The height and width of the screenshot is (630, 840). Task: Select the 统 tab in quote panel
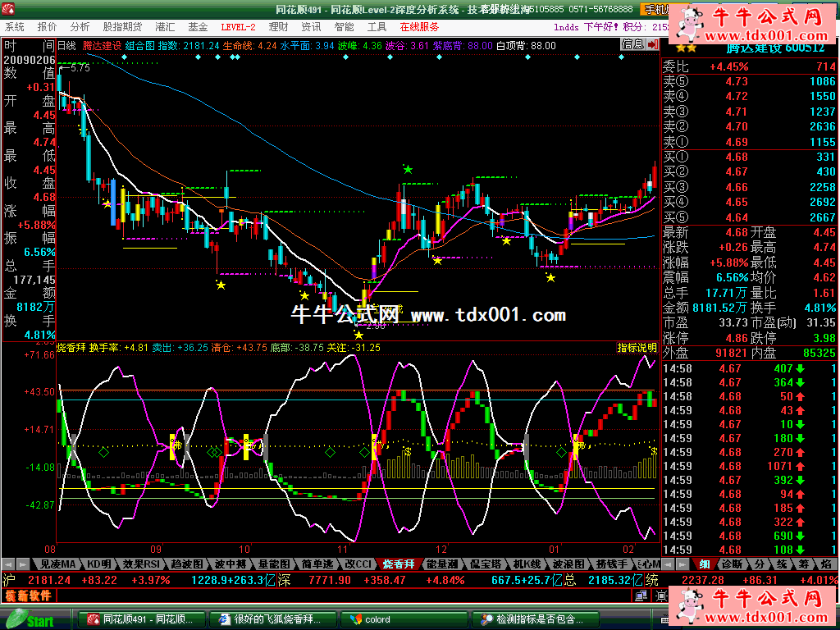pos(783,564)
